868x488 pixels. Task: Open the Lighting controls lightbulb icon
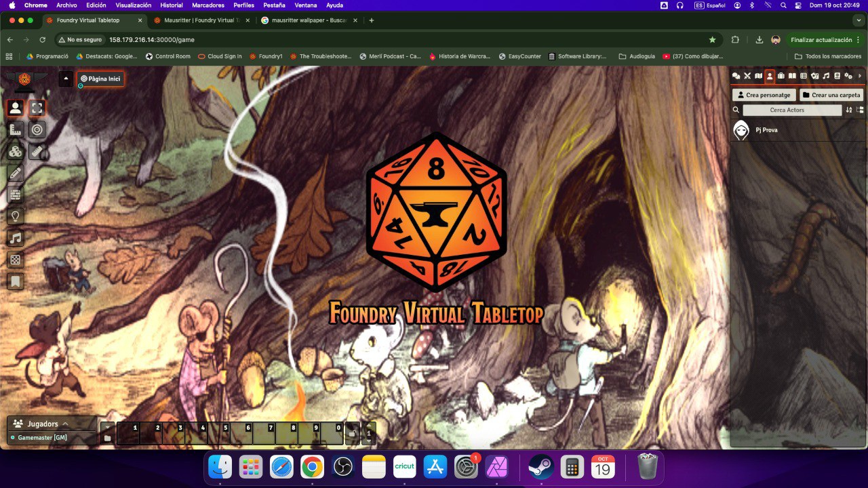16,216
